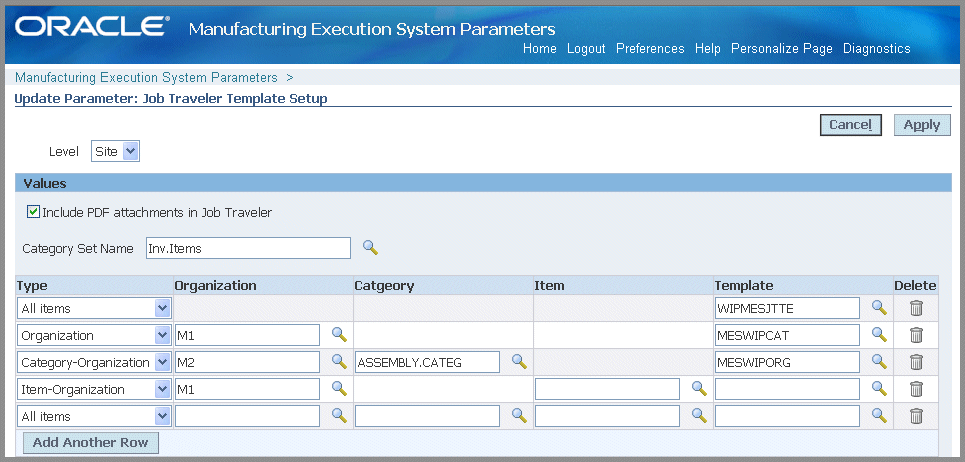Click the Cancel button
965x462 pixels.
tap(851, 125)
